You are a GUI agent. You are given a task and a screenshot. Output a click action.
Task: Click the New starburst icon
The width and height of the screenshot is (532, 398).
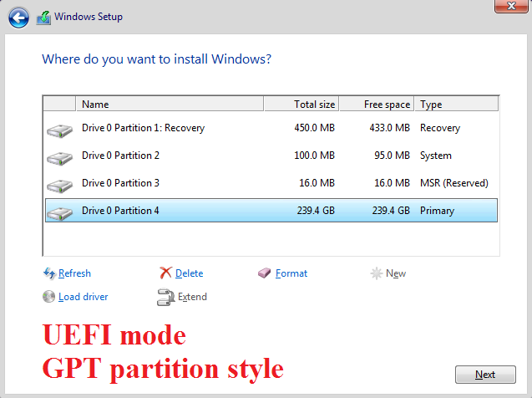click(x=377, y=273)
